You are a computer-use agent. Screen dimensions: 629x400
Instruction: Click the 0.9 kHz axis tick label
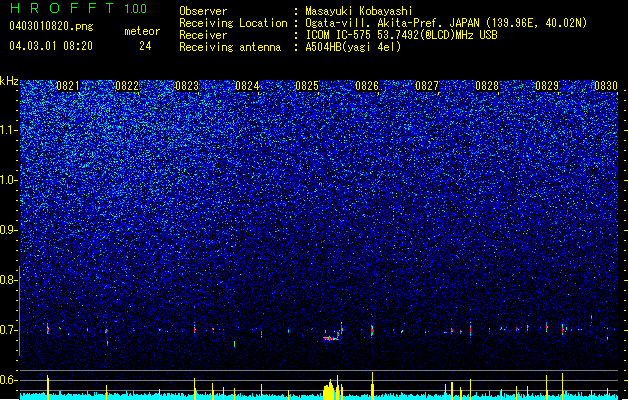[9, 230]
